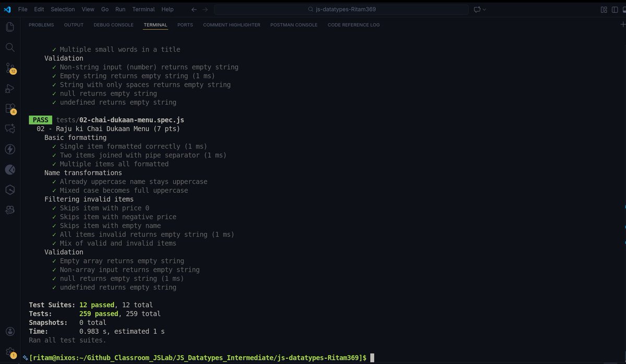Open the Customize Layout icon
The width and height of the screenshot is (626, 364).
click(604, 9)
